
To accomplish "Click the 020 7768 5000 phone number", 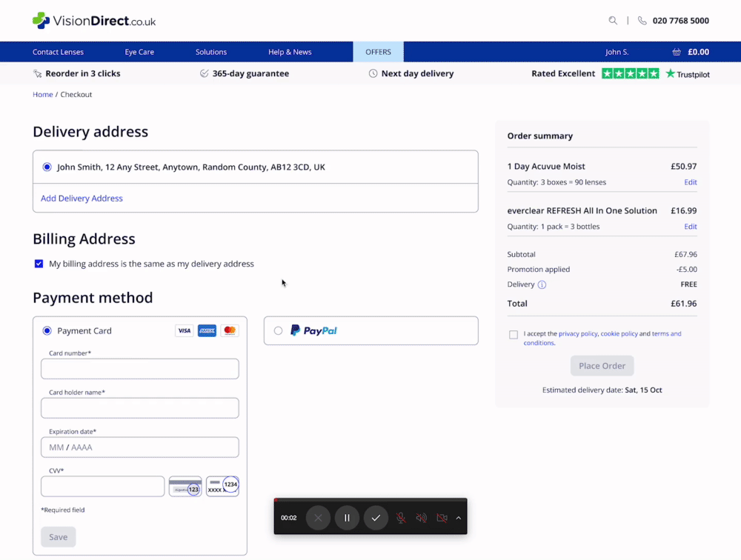I will (x=680, y=21).
